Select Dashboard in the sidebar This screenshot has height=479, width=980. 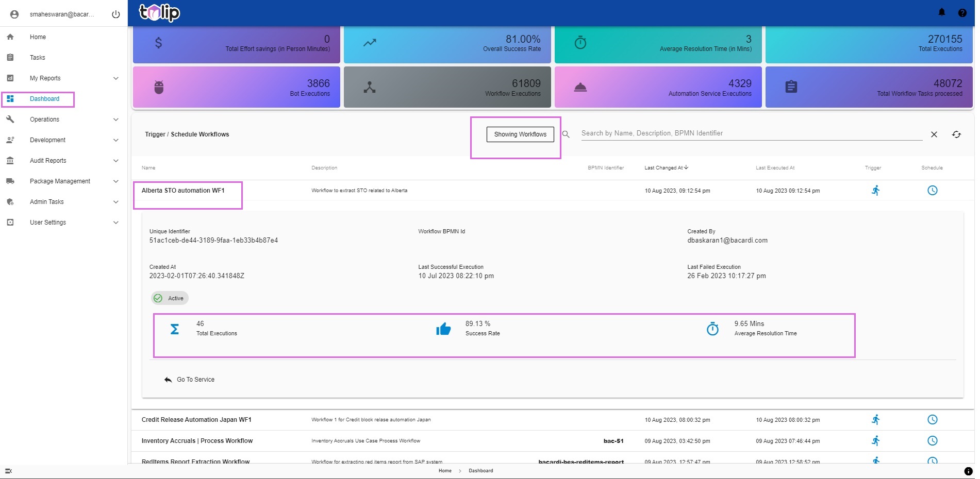[44, 99]
